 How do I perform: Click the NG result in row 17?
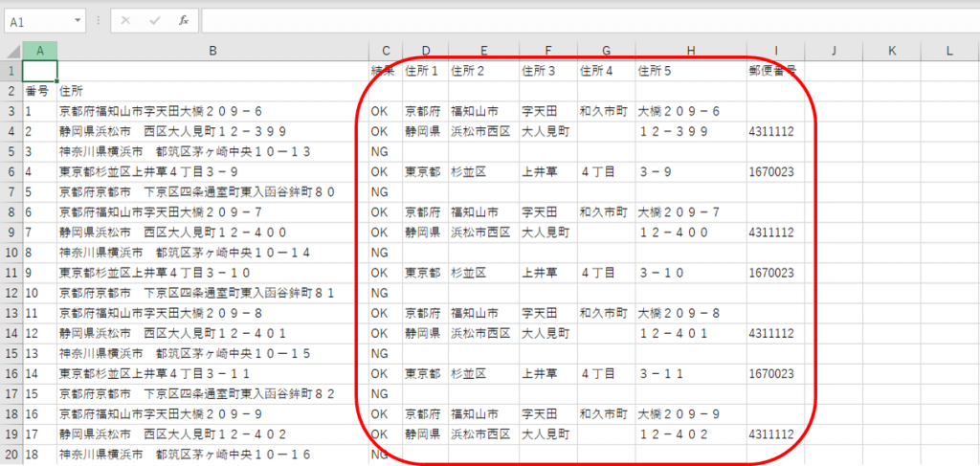point(386,394)
